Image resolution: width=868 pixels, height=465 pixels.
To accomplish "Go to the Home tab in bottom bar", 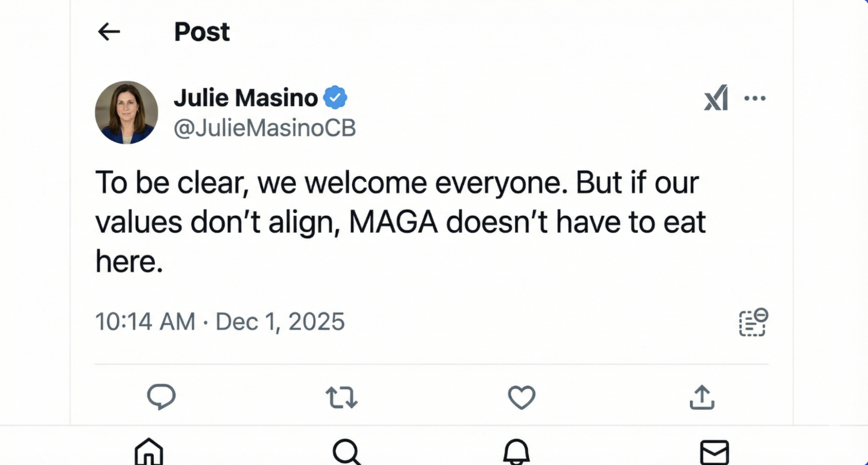I will (x=149, y=452).
